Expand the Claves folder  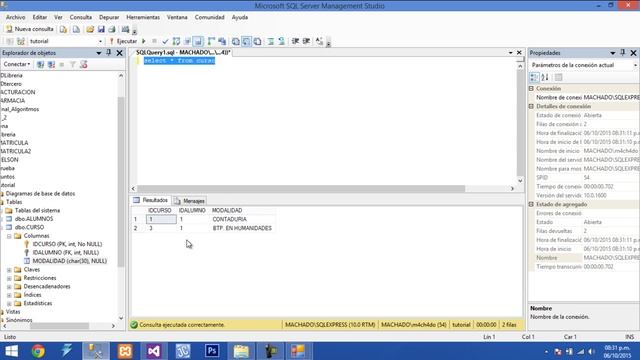click(9, 270)
